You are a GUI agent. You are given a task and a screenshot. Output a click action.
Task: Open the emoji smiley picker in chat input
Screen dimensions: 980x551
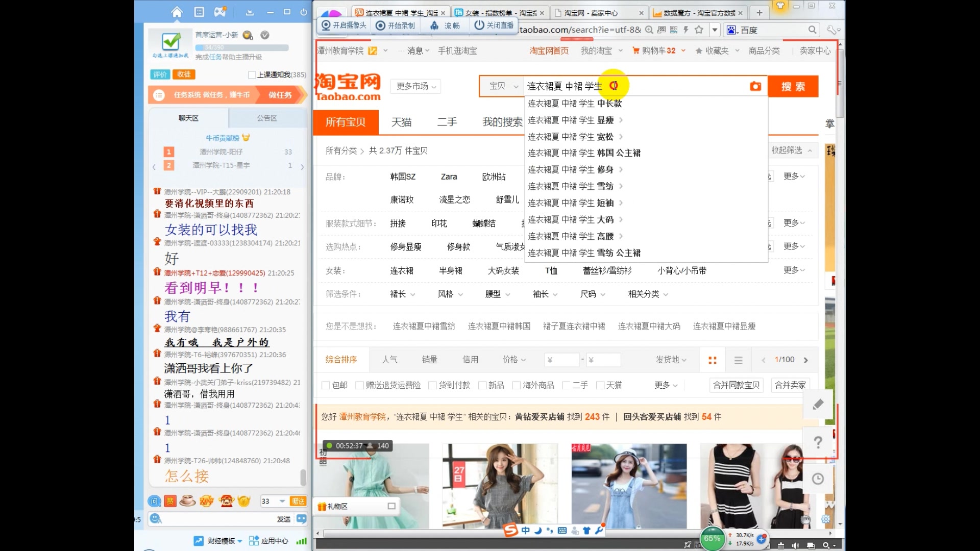tap(155, 519)
